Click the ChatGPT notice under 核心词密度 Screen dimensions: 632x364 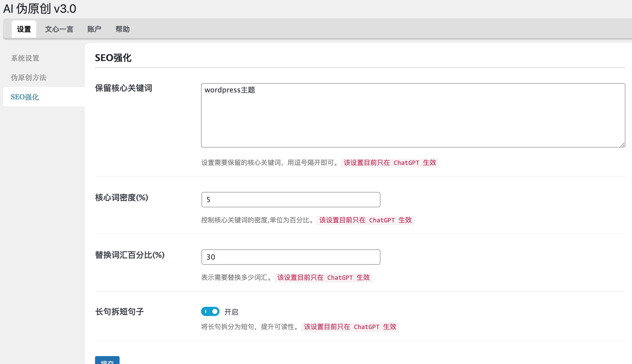point(365,220)
